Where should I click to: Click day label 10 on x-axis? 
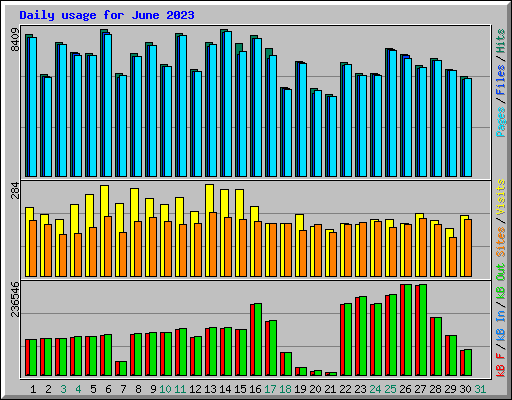(x=165, y=389)
